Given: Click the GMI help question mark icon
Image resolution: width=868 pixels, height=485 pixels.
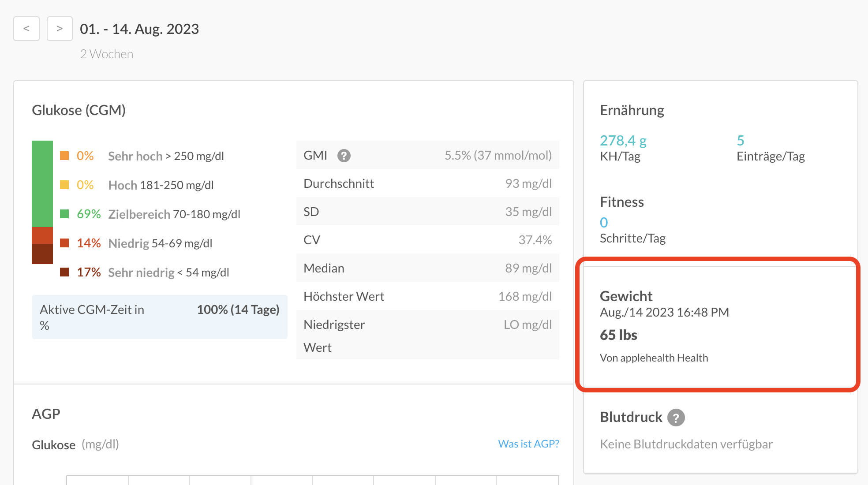Looking at the screenshot, I should [x=344, y=156].
